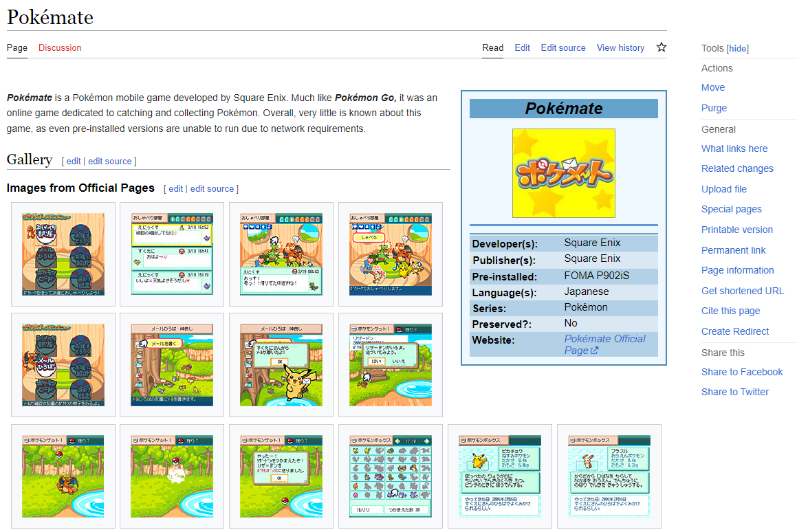
Task: Open the chat message list screenshot thumbnail
Action: [x=172, y=254]
